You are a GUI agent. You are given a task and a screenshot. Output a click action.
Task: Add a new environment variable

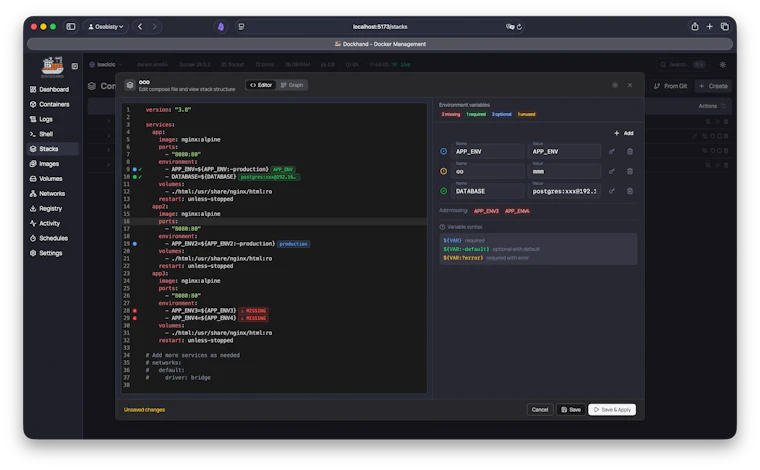624,133
